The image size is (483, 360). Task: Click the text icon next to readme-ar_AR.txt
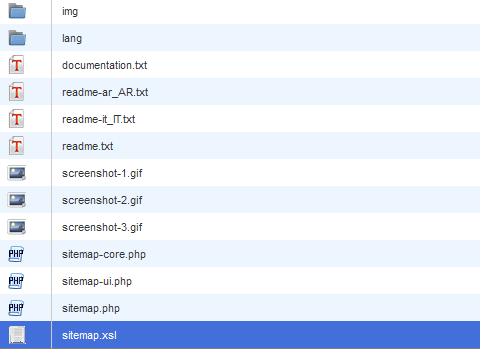pyautogui.click(x=16, y=92)
